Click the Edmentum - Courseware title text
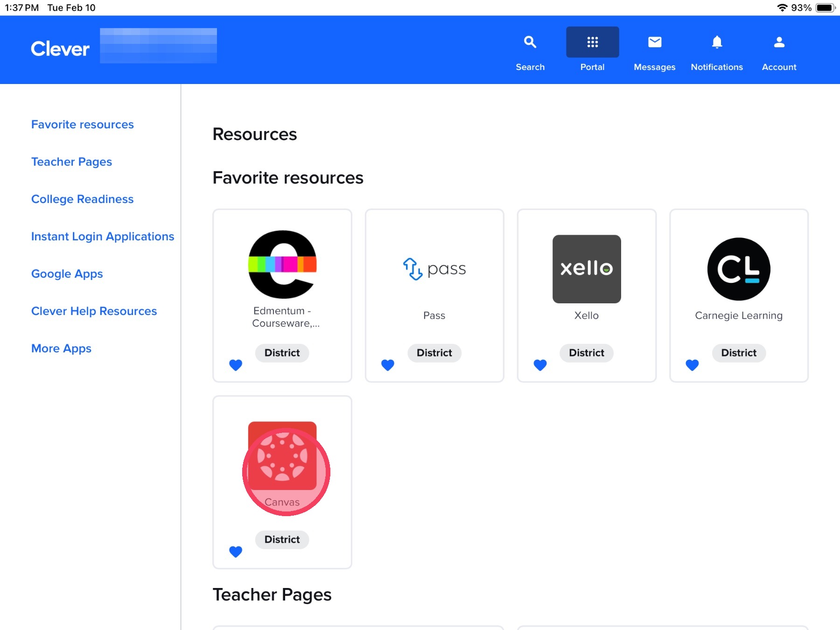 click(286, 317)
